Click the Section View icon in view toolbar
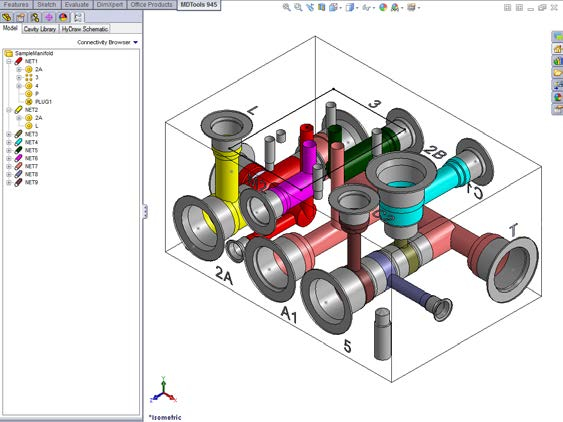563x422 pixels. 321,8
